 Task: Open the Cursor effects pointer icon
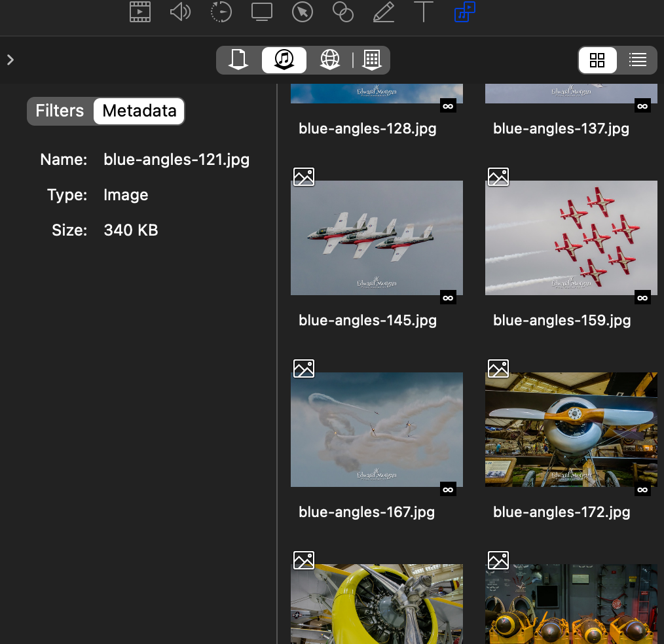[303, 11]
